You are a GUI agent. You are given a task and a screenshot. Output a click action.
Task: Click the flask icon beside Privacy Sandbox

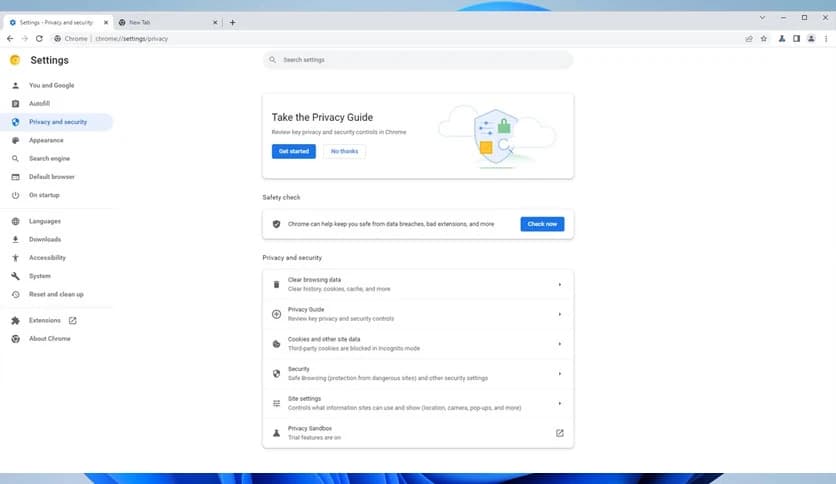click(276, 433)
